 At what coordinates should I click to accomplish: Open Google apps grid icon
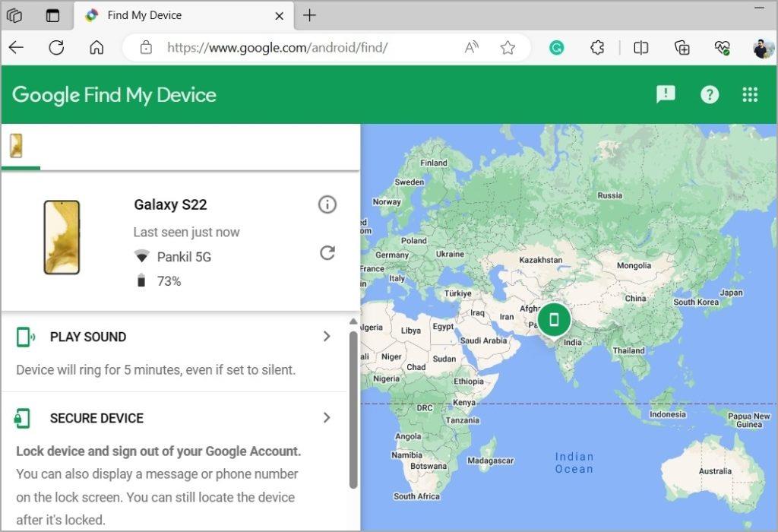750,94
